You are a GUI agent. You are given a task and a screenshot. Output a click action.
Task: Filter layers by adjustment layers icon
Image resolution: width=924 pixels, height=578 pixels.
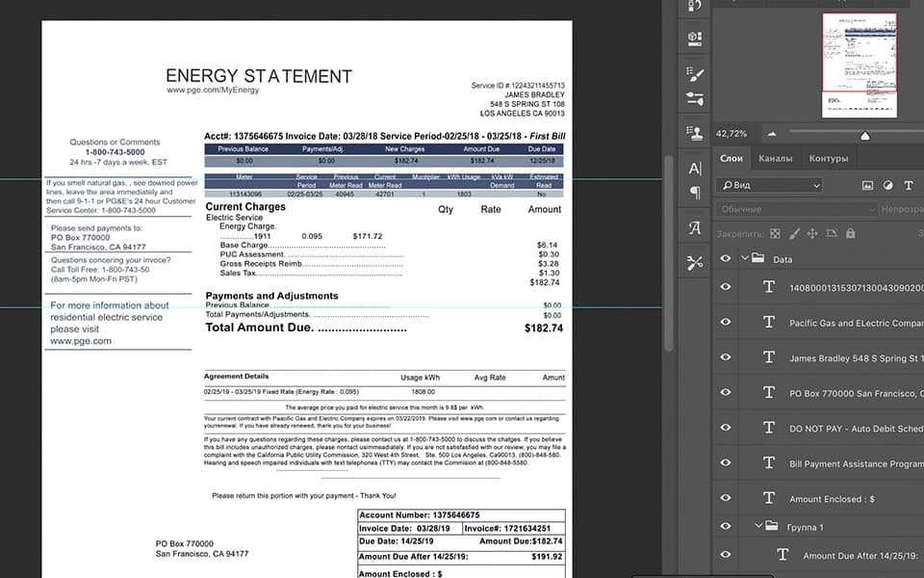[887, 185]
